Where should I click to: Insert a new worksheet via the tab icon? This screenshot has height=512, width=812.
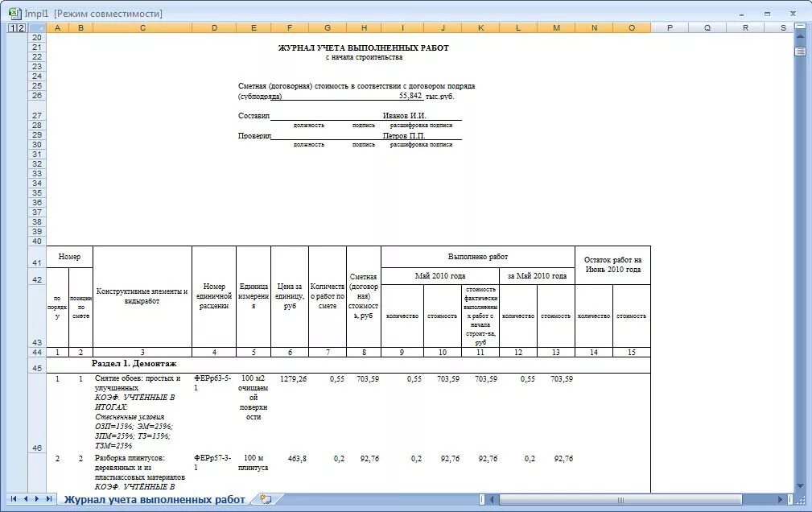266,500
